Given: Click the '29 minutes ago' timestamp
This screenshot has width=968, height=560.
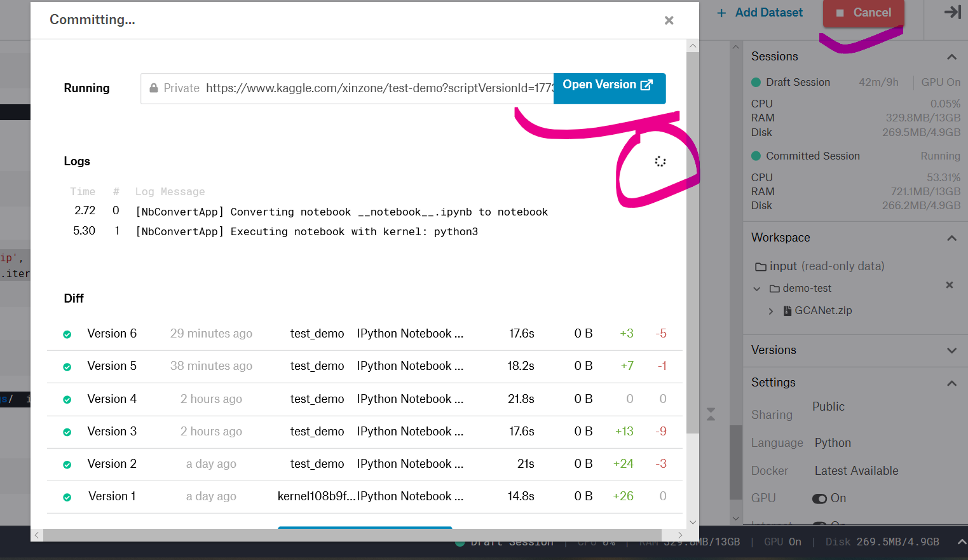Looking at the screenshot, I should pos(211,334).
